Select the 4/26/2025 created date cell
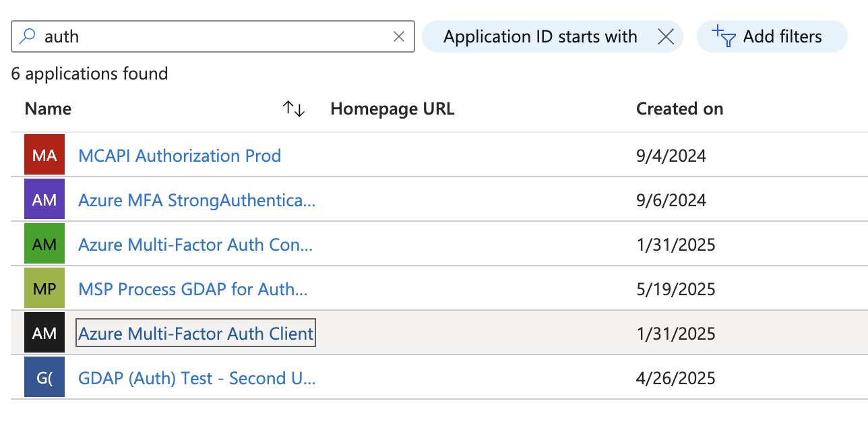 (676, 378)
